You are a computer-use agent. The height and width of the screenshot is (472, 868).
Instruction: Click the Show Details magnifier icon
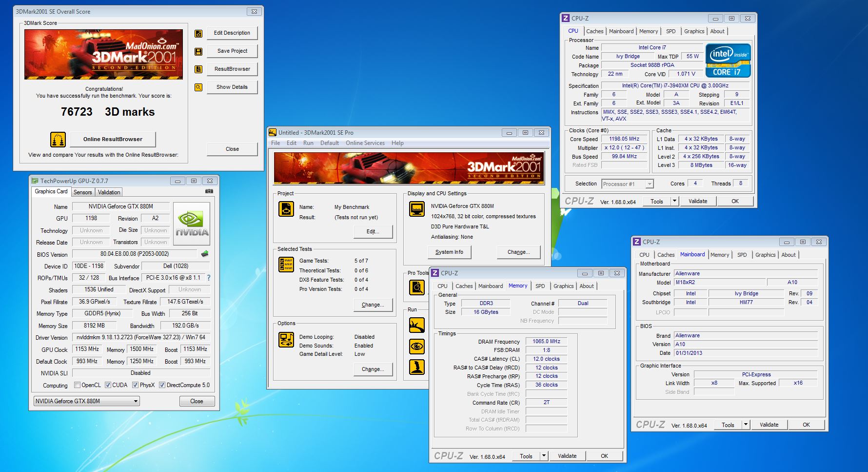(198, 87)
